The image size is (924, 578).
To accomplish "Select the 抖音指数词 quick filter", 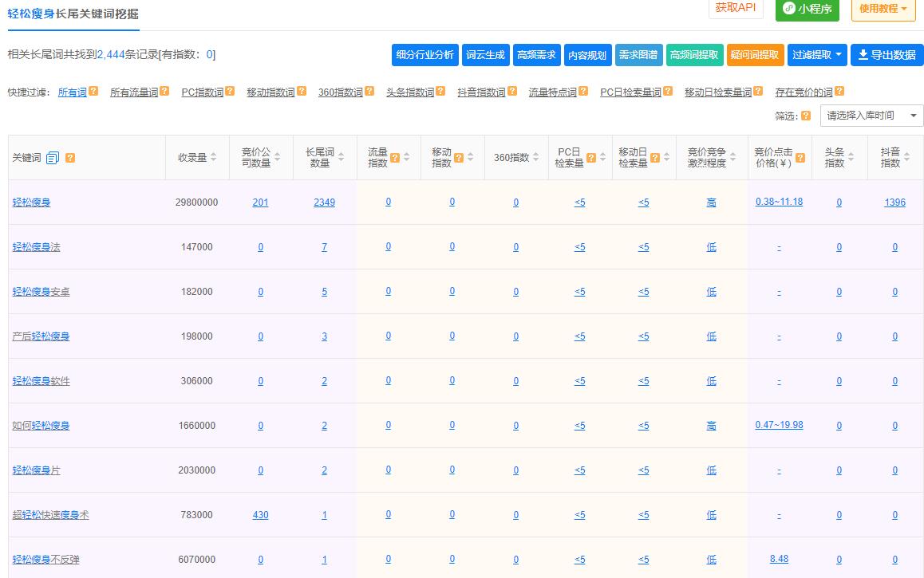I will 481,92.
